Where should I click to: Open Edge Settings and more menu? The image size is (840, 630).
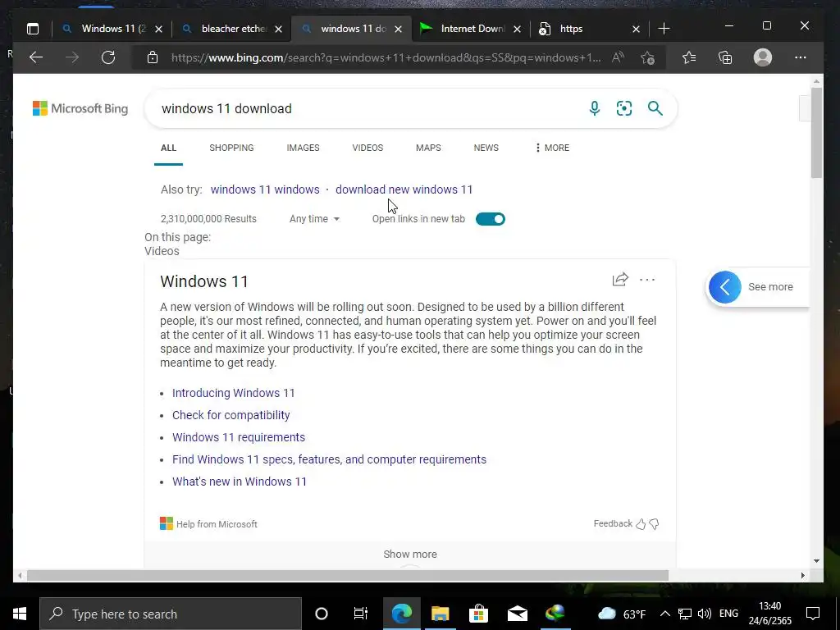[801, 57]
